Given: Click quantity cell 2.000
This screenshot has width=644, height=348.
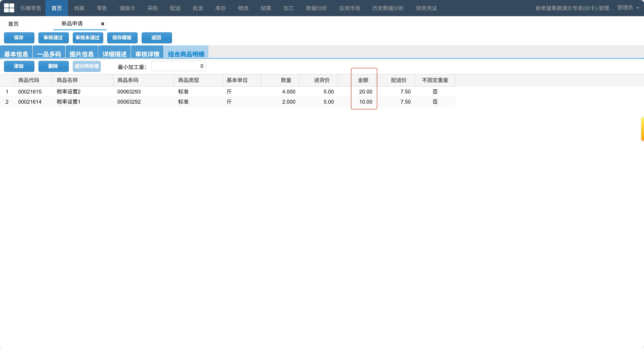Looking at the screenshot, I should 280,102.
